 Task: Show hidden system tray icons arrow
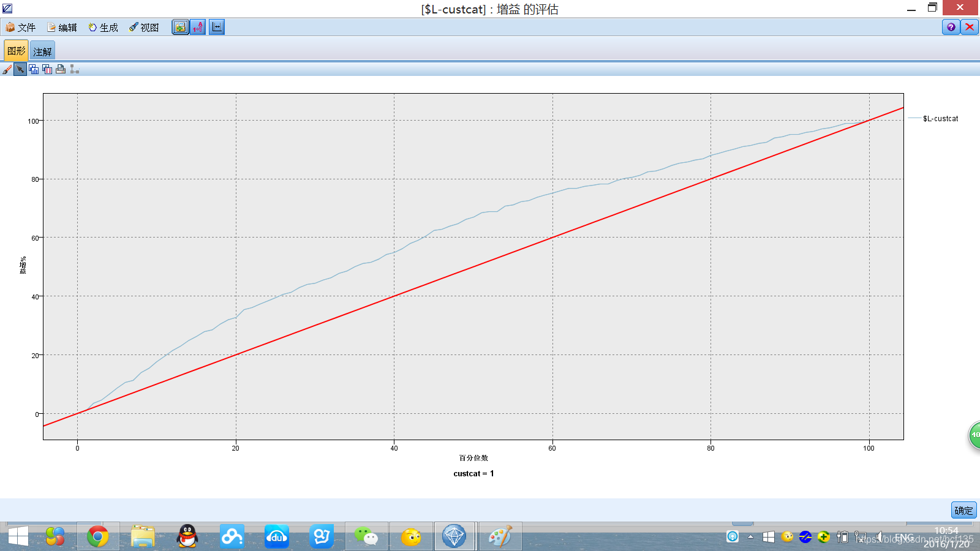750,537
